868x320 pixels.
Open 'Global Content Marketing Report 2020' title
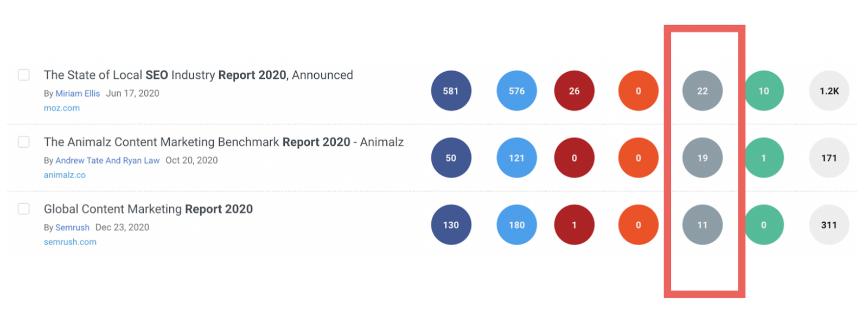click(148, 209)
